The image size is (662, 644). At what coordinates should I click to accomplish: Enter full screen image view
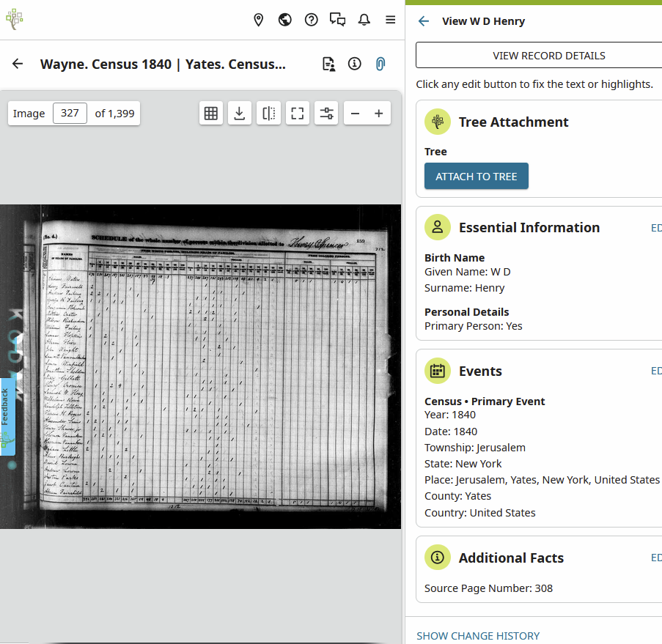[297, 113]
